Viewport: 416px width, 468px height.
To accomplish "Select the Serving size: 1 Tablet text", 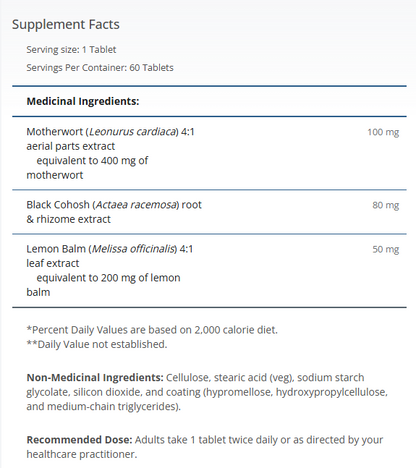I will [71, 50].
